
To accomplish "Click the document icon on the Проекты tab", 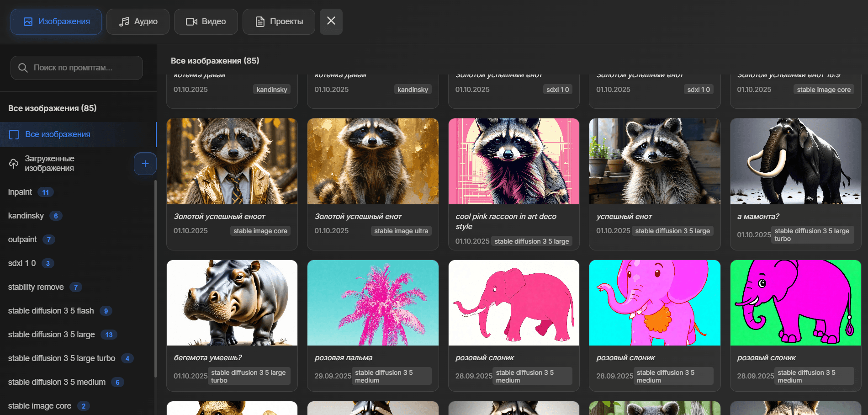I will click(x=260, y=21).
